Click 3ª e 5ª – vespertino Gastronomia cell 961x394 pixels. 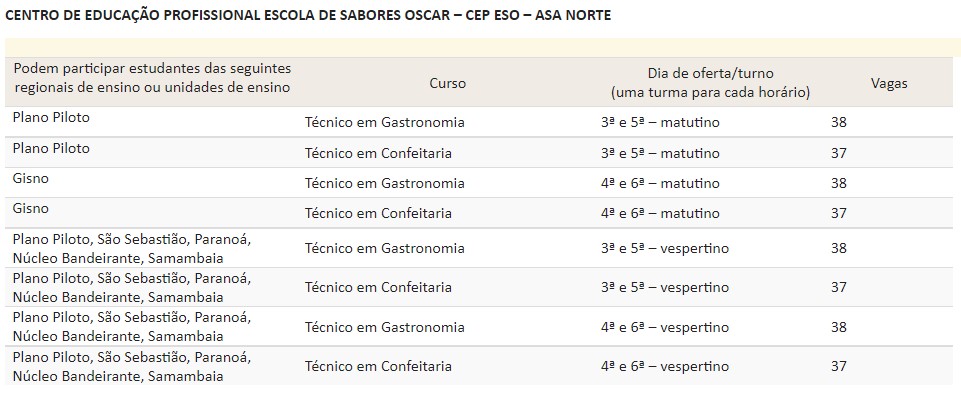point(665,248)
